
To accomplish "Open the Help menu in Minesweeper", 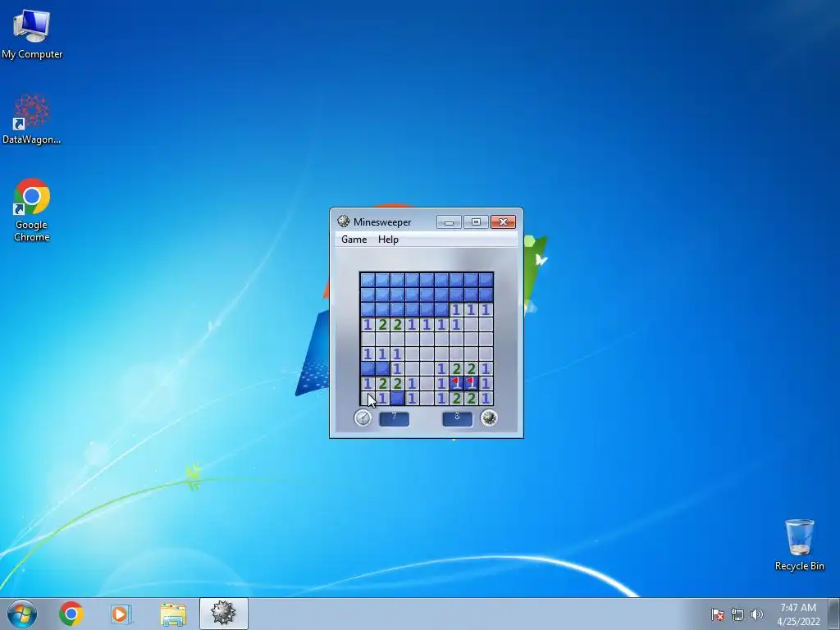I will coord(388,240).
